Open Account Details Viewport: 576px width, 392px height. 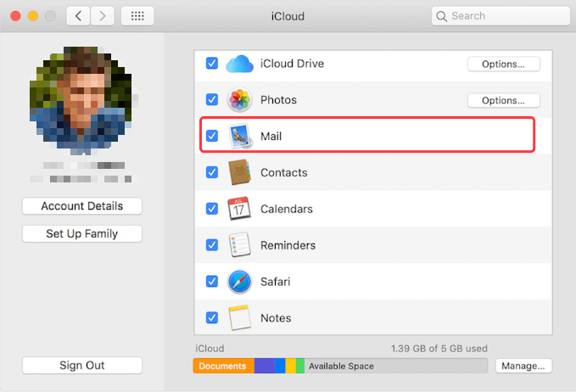tap(82, 206)
